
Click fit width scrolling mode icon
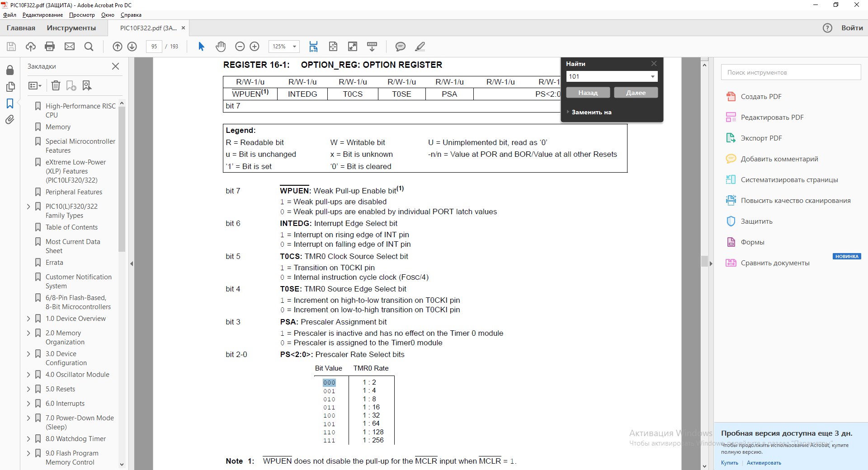click(313, 47)
